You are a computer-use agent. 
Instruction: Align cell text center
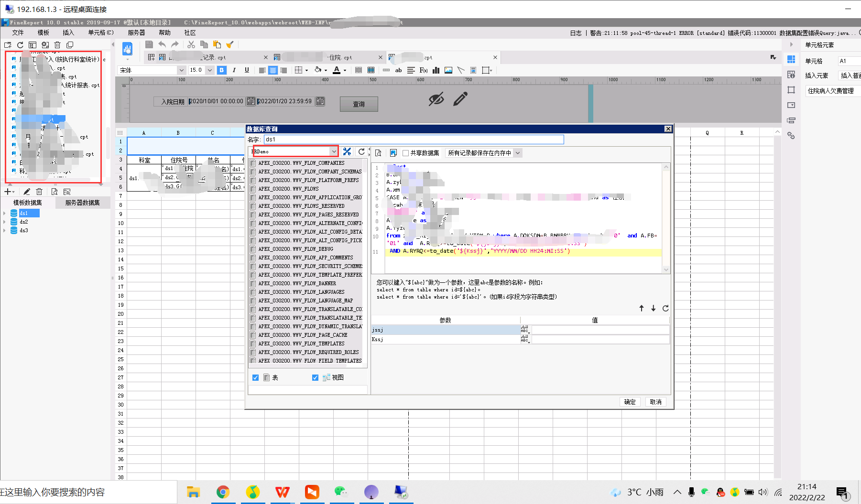(x=272, y=70)
